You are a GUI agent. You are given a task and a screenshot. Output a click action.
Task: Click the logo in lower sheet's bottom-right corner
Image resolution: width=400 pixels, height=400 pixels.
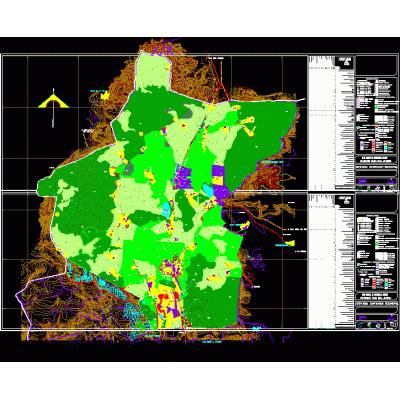pyautogui.click(x=393, y=325)
